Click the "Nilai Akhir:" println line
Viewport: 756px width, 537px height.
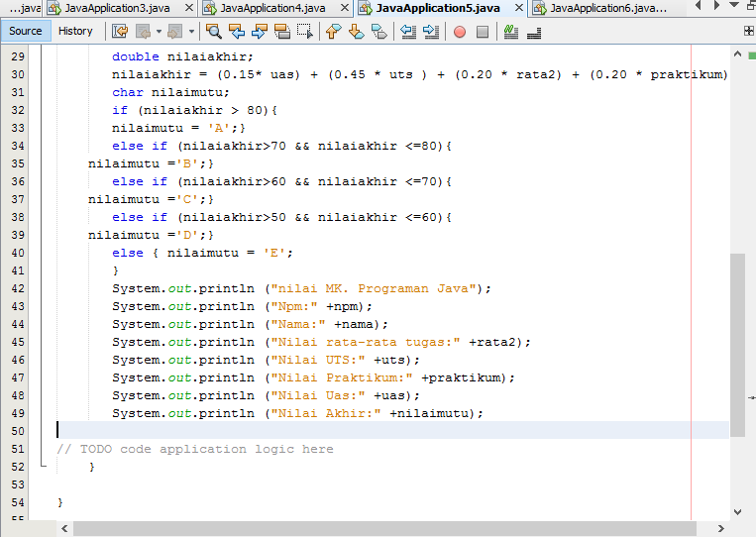tap(297, 413)
